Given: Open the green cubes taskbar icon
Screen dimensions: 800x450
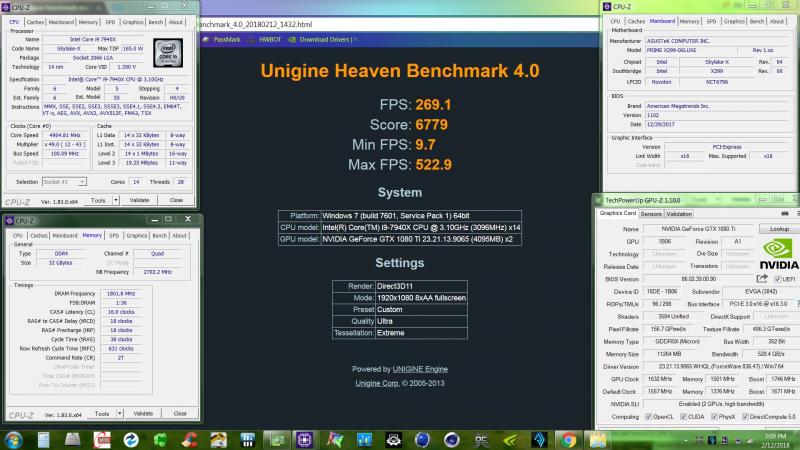Looking at the screenshot, I should coord(160,439).
